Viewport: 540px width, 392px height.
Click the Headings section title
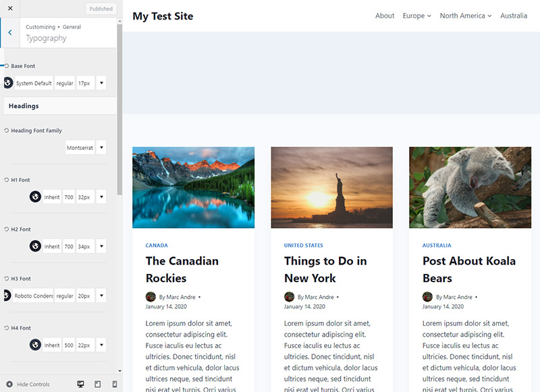[24, 106]
